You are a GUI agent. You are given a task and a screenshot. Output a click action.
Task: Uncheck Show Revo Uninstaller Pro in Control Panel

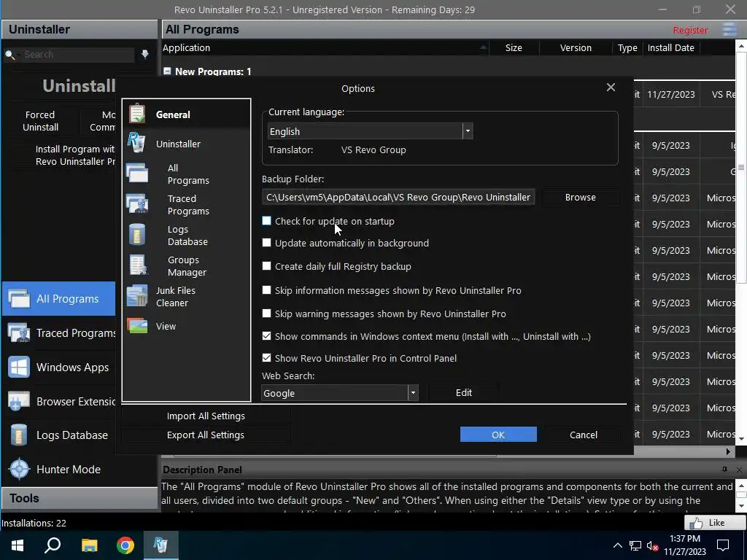point(267,357)
